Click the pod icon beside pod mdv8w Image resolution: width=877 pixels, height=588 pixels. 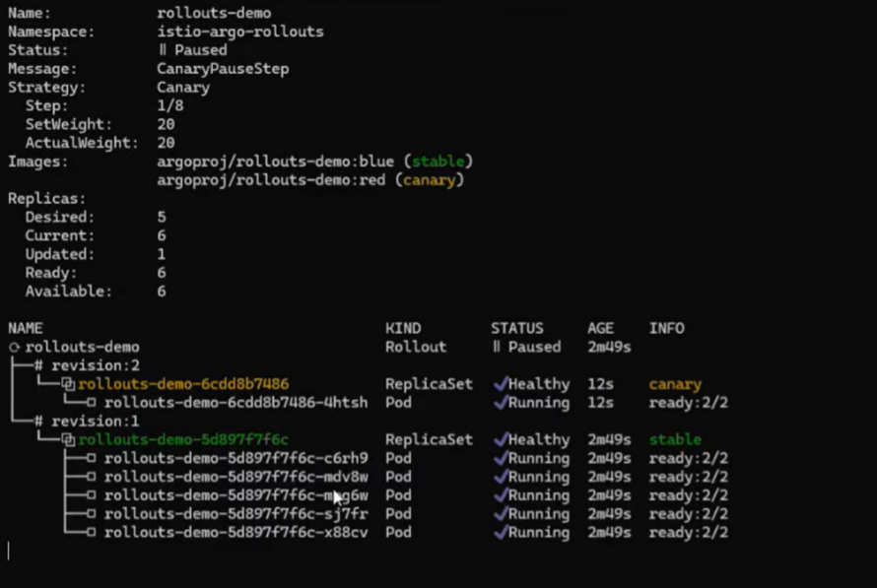tap(91, 477)
